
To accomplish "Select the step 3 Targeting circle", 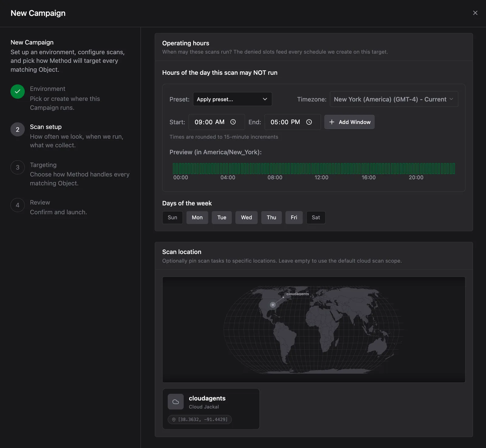I will click(x=18, y=167).
